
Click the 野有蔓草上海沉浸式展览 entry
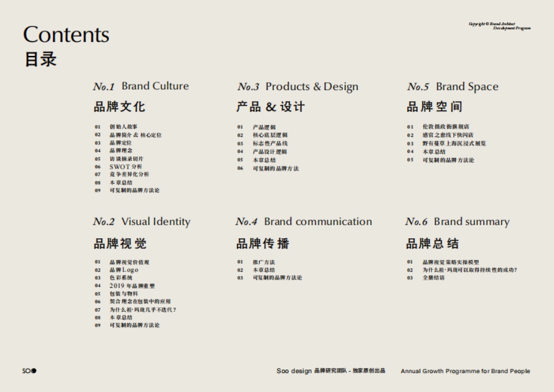454,144
